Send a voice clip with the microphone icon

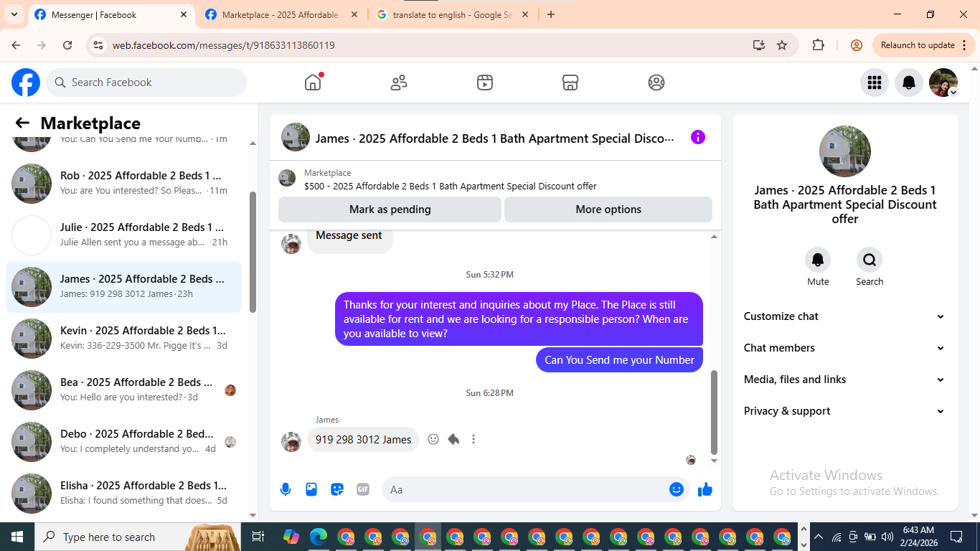[x=286, y=489]
